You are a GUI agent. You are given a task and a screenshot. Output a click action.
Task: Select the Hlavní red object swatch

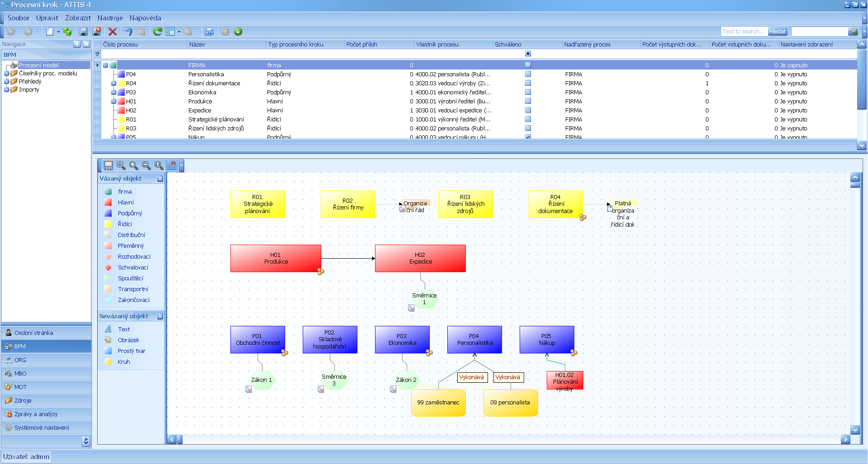point(108,202)
